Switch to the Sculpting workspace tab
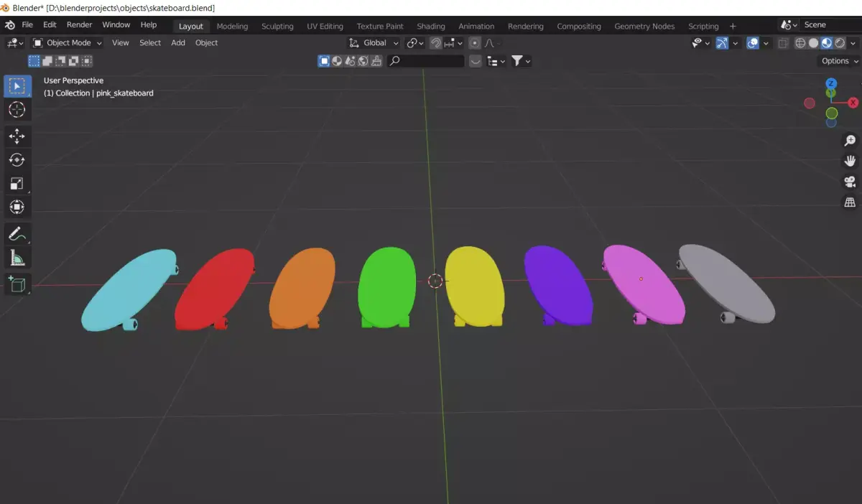Screen dimensions: 862x504 coord(277,26)
